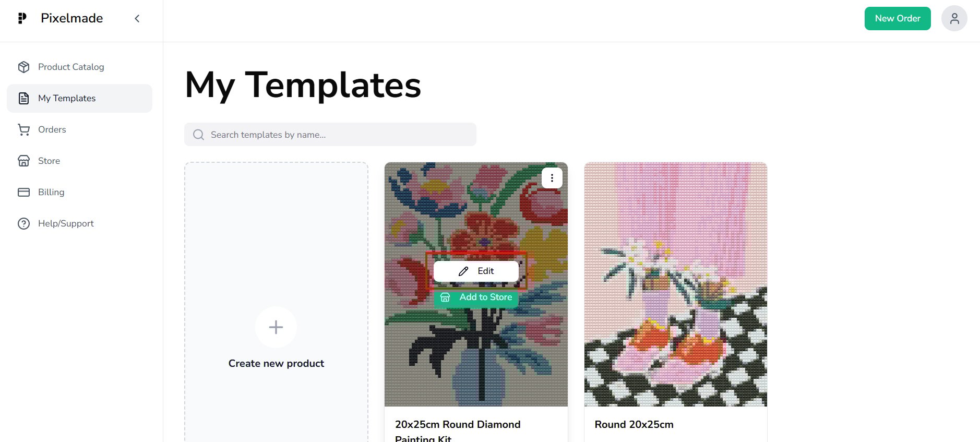The width and height of the screenshot is (980, 442).
Task: Focus the search templates by name field
Action: point(339,135)
